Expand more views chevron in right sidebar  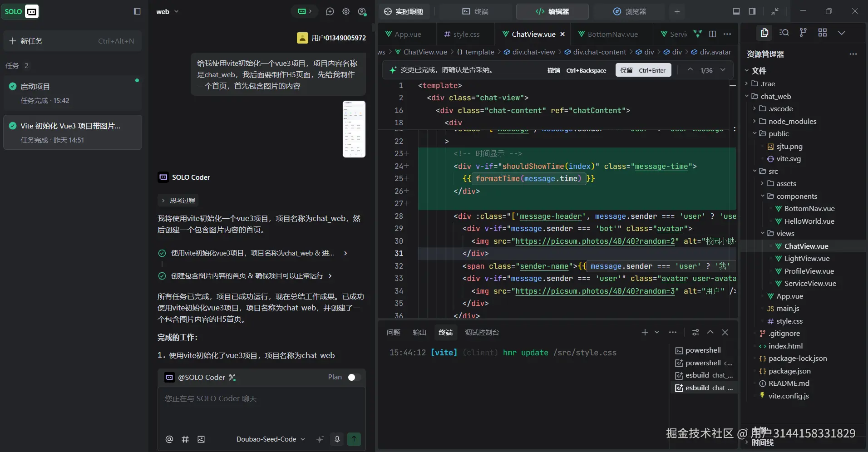[841, 33]
